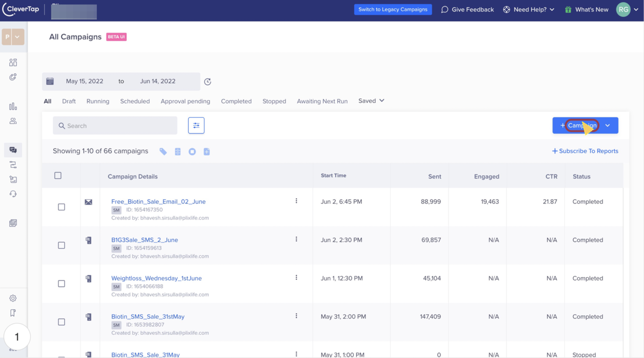
Task: Open the Free_Biotin_Sale_Email_02_June campaign link
Action: click(158, 202)
